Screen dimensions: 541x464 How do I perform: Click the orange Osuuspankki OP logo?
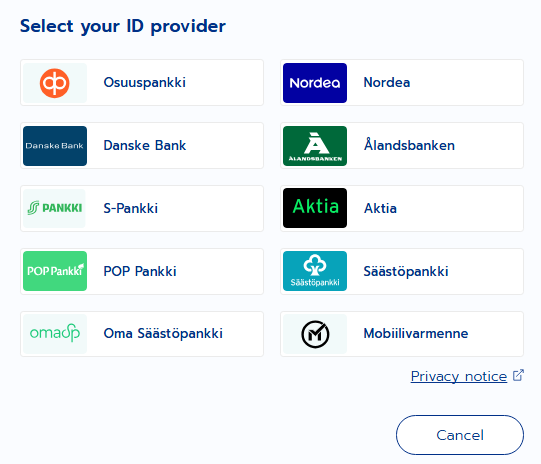(55, 83)
